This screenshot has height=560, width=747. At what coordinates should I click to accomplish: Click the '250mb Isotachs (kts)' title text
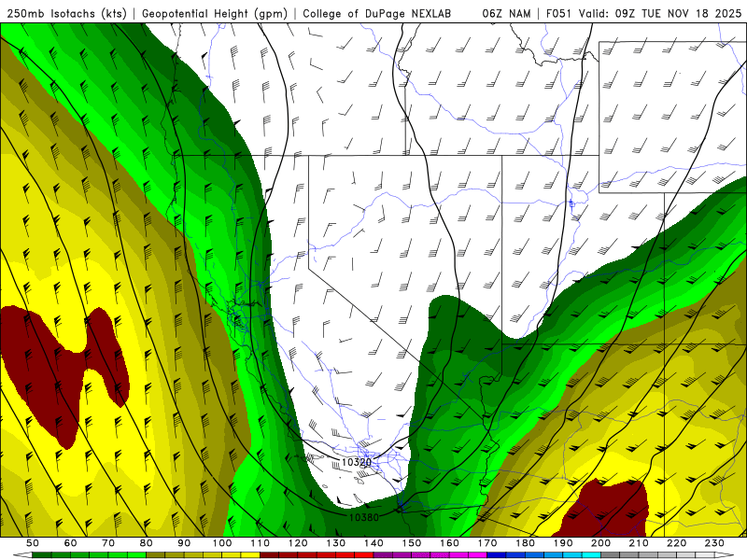click(x=66, y=14)
